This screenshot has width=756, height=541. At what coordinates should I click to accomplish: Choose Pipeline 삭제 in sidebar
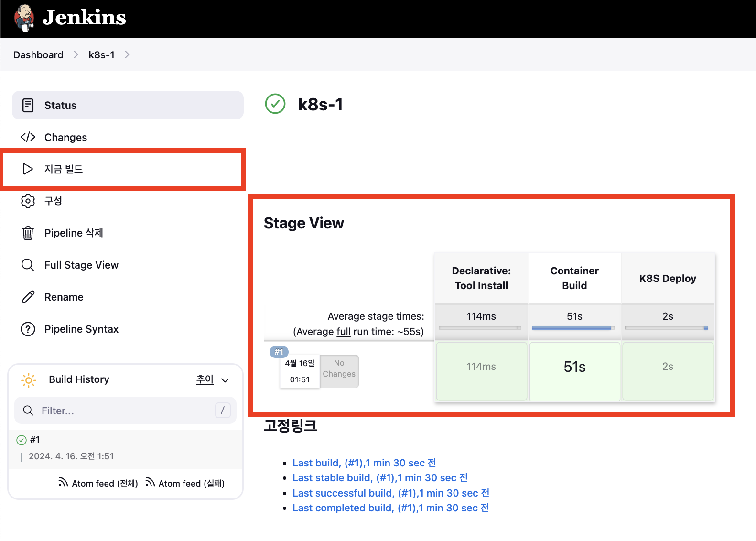click(74, 233)
